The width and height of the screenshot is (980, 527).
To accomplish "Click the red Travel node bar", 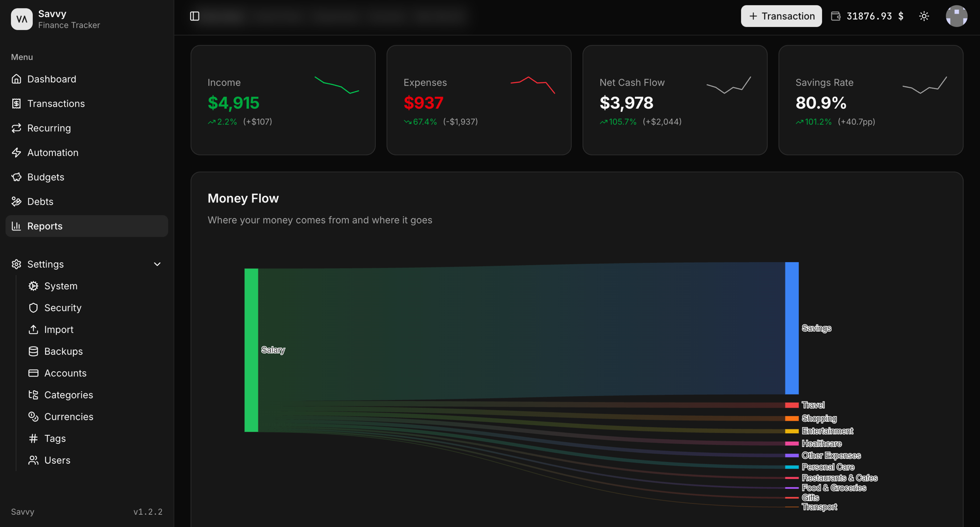I will tap(792, 405).
